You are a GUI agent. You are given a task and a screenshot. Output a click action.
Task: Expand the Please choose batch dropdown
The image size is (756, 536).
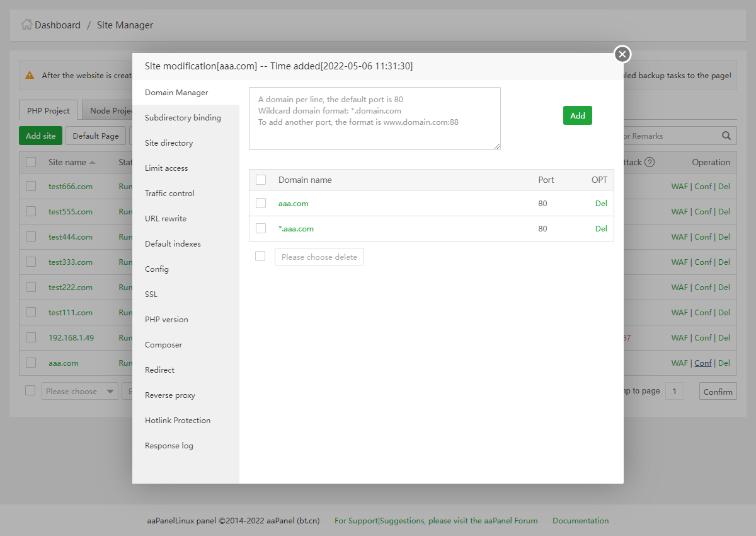point(79,391)
